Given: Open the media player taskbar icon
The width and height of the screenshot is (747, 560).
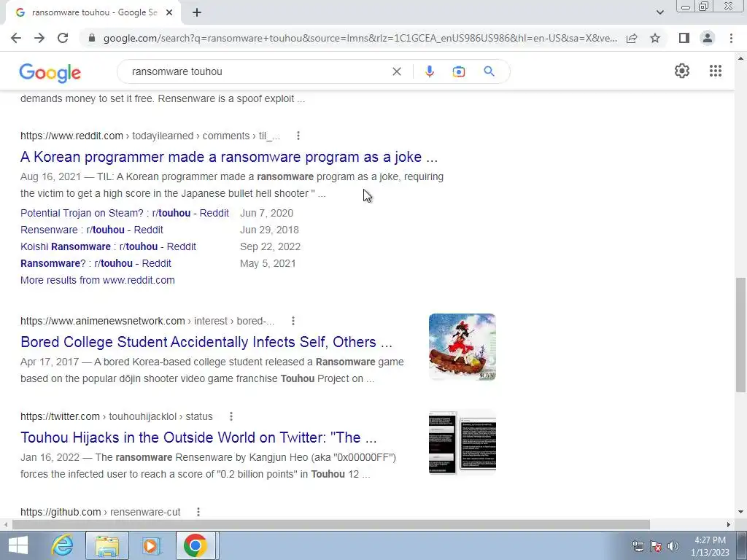Looking at the screenshot, I should (152, 545).
